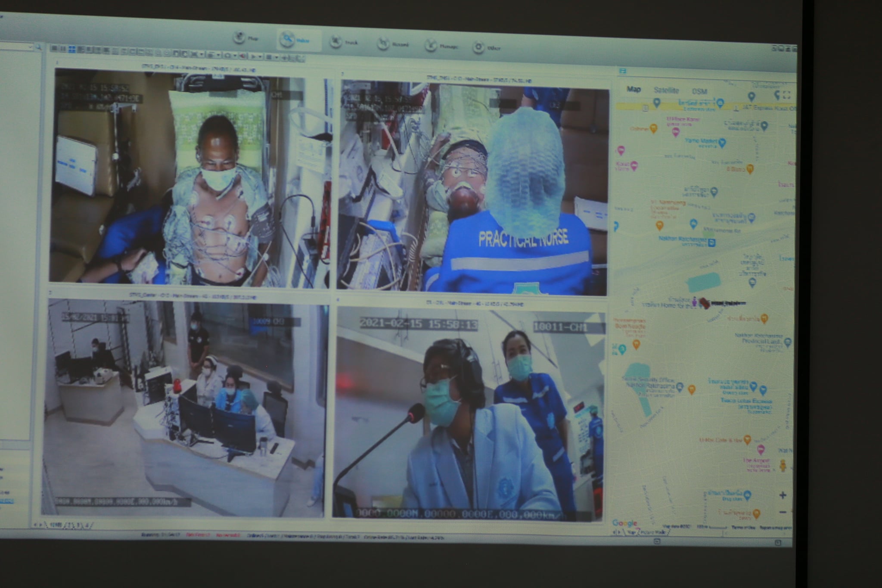Zoom in the map with plus button

point(783,495)
